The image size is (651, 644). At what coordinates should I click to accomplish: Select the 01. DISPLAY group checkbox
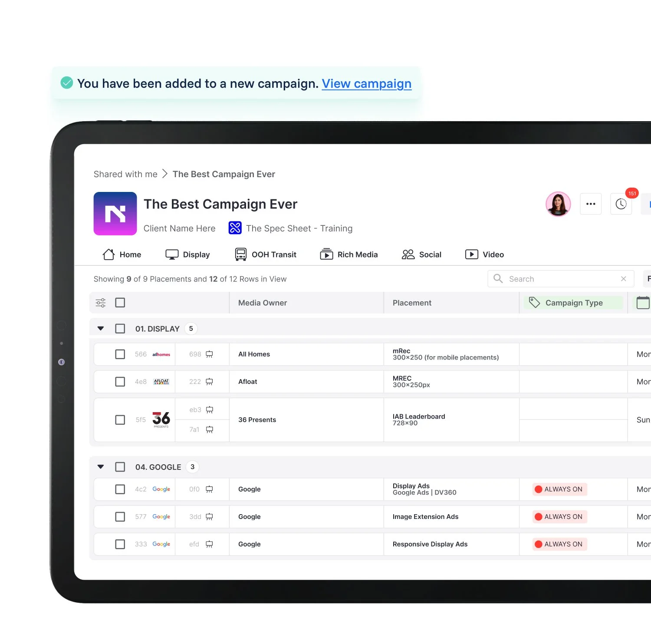pos(120,329)
